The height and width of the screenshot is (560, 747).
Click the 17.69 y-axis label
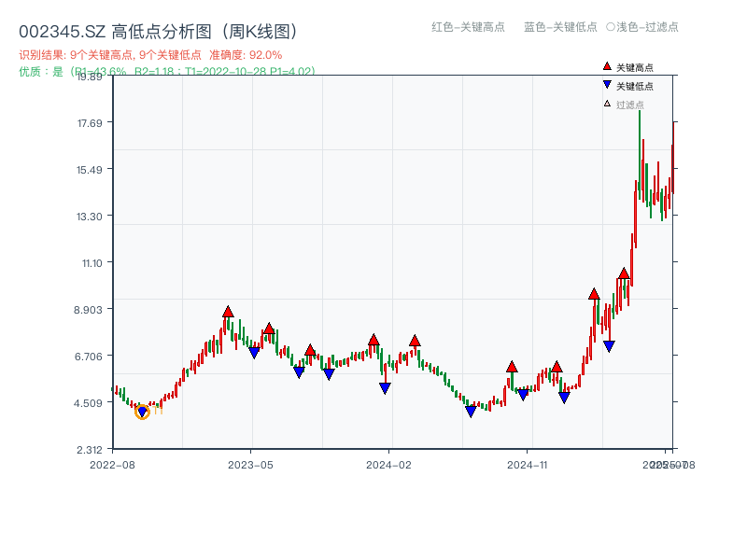[90, 123]
